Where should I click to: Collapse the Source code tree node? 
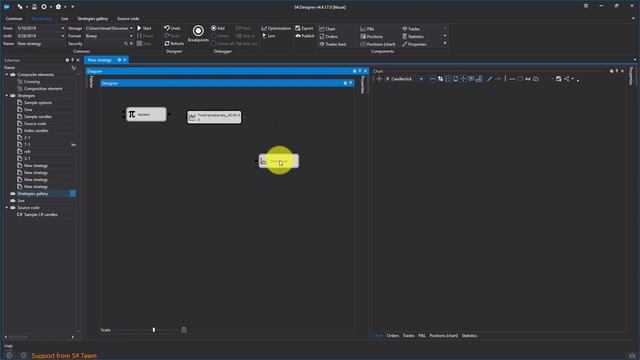coord(7,208)
